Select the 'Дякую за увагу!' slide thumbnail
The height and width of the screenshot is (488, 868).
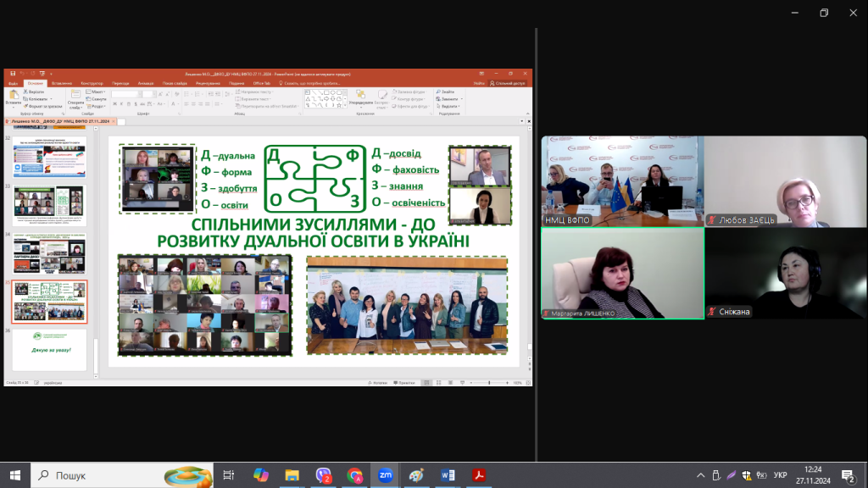point(49,350)
